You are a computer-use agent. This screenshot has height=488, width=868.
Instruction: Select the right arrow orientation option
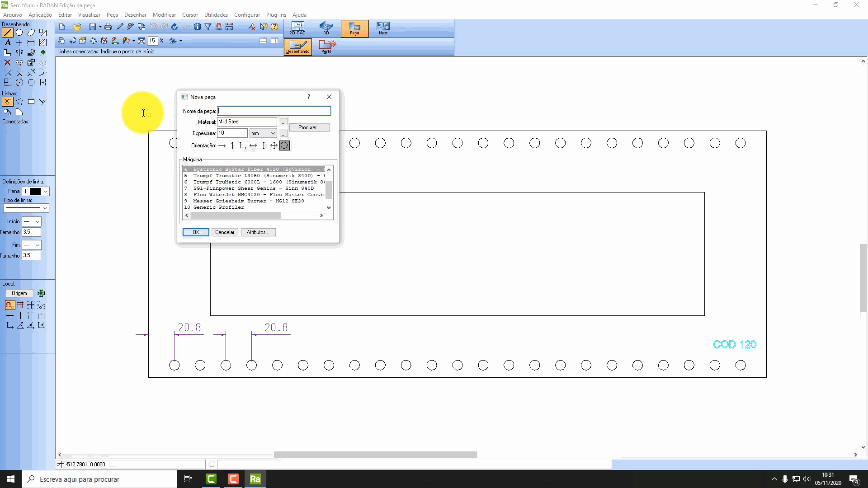(x=222, y=145)
